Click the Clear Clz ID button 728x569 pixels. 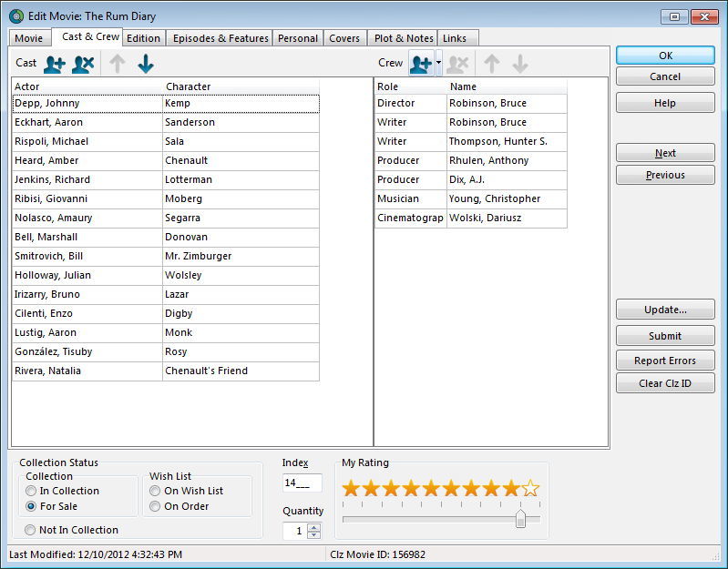click(665, 383)
